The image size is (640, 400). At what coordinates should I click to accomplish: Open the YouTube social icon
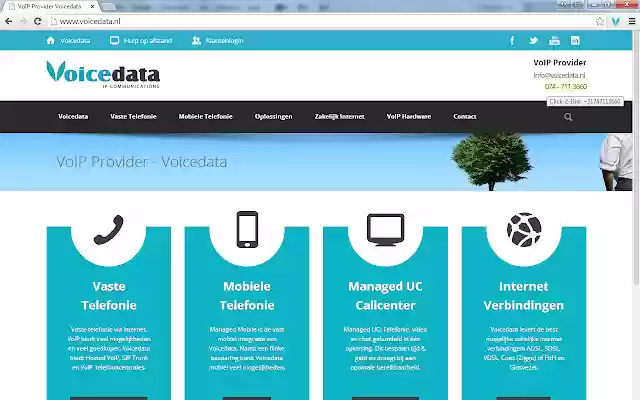[554, 40]
